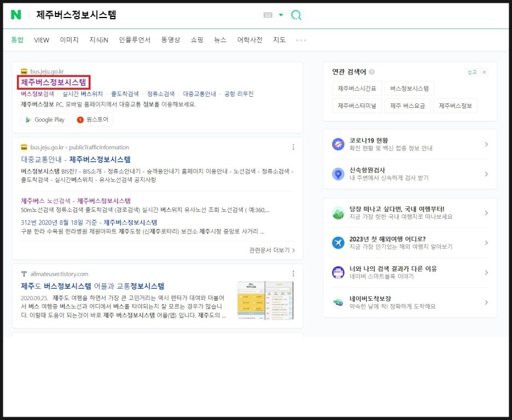Open the 312번 2020년 8월 18일 기준 link
The image size is (512, 420).
89,223
